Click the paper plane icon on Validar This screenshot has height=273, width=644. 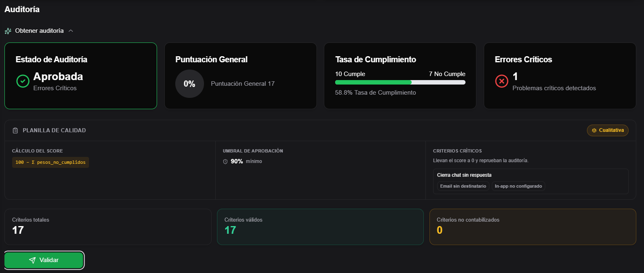[32, 260]
